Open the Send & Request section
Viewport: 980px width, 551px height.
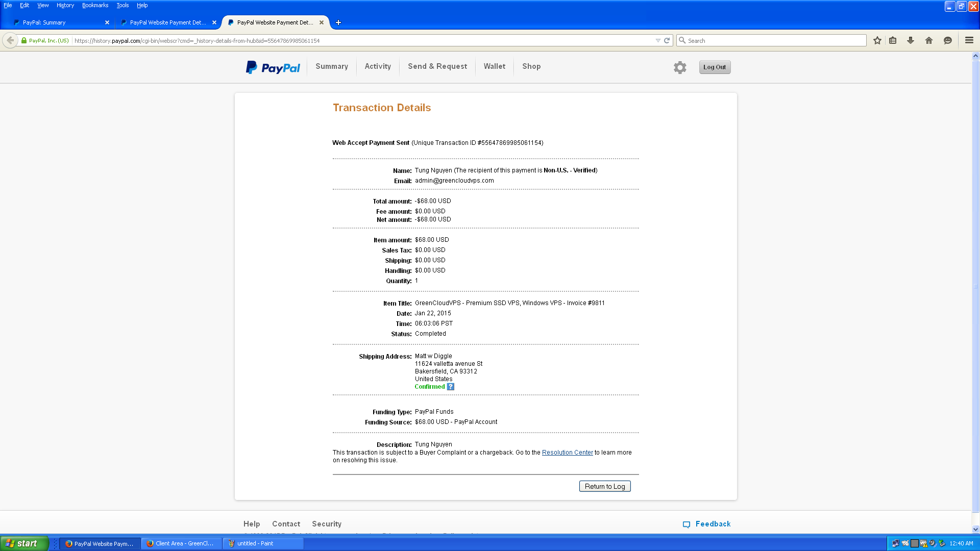pos(437,66)
